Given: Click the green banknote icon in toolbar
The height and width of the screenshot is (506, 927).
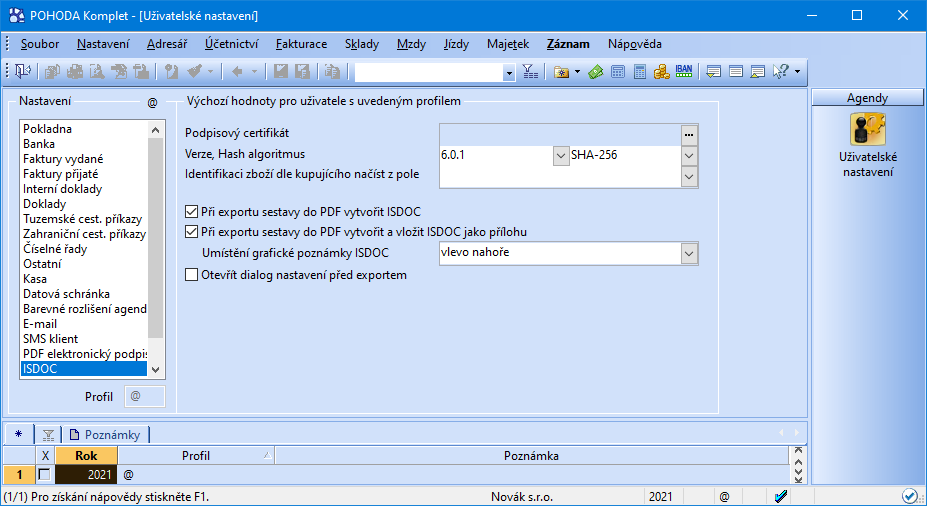Looking at the screenshot, I should pyautogui.click(x=596, y=72).
